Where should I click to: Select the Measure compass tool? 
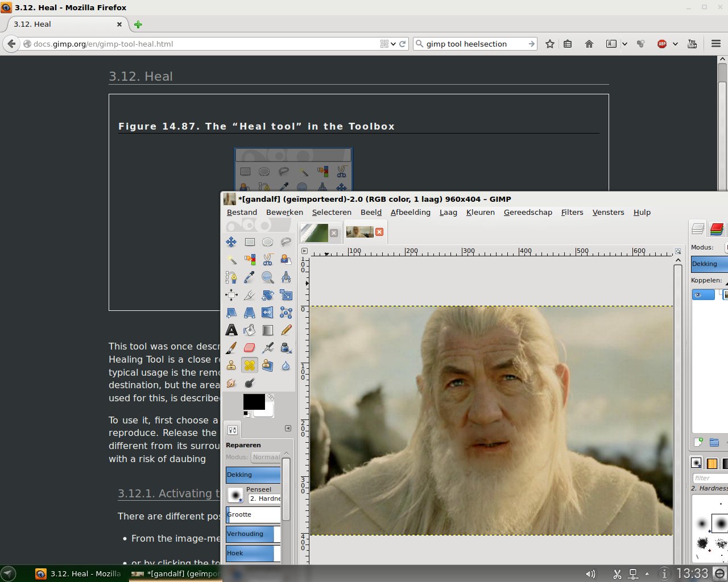(x=286, y=277)
